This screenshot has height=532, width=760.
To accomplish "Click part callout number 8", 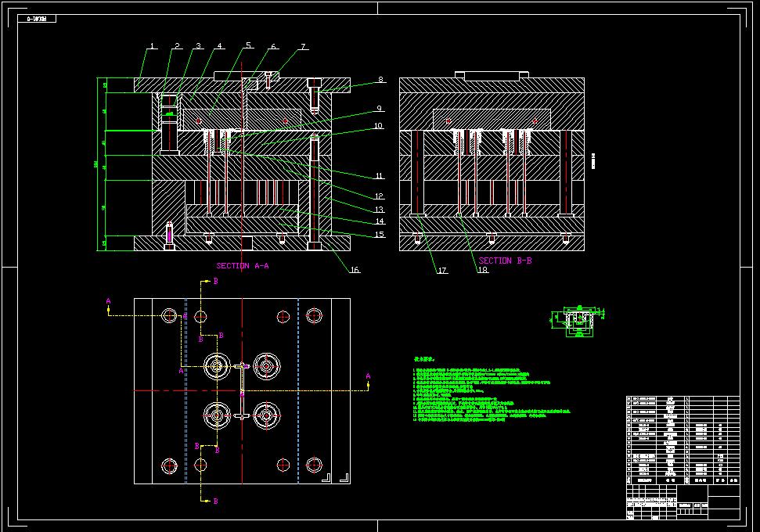I will (x=381, y=80).
